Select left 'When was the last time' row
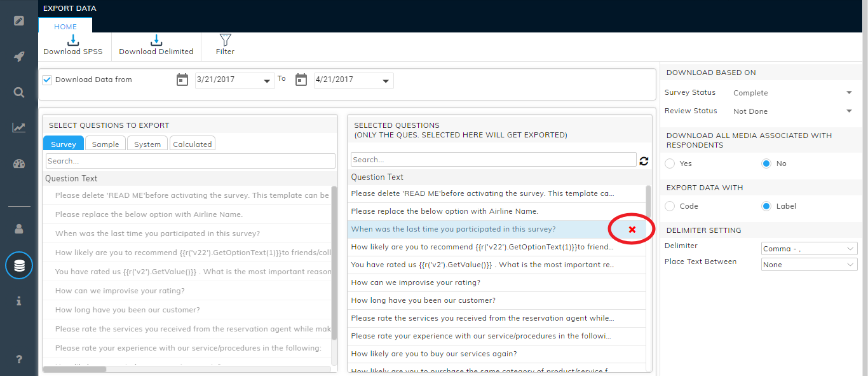 pyautogui.click(x=187, y=233)
